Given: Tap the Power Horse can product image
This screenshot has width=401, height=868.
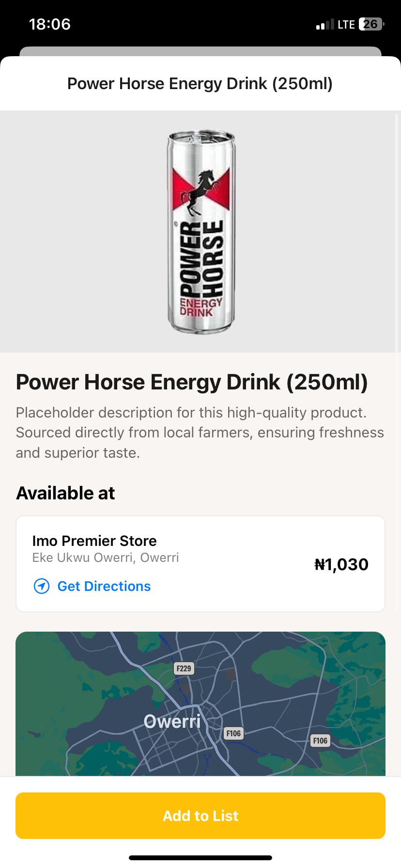Looking at the screenshot, I should tap(200, 232).
